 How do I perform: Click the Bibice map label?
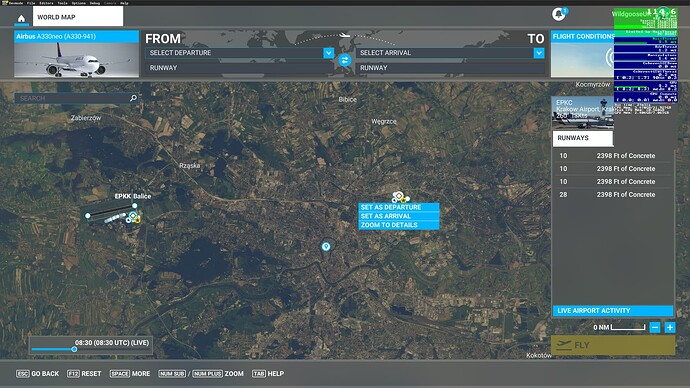click(348, 99)
